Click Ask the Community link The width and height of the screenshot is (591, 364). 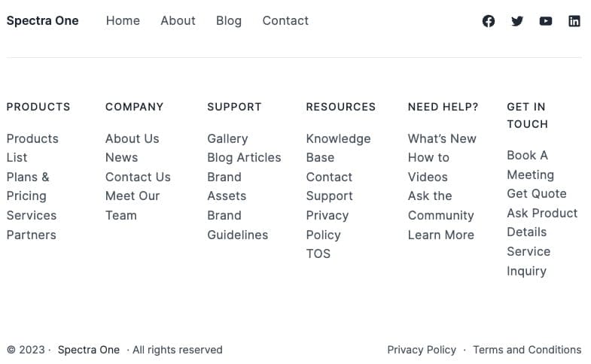440,206
